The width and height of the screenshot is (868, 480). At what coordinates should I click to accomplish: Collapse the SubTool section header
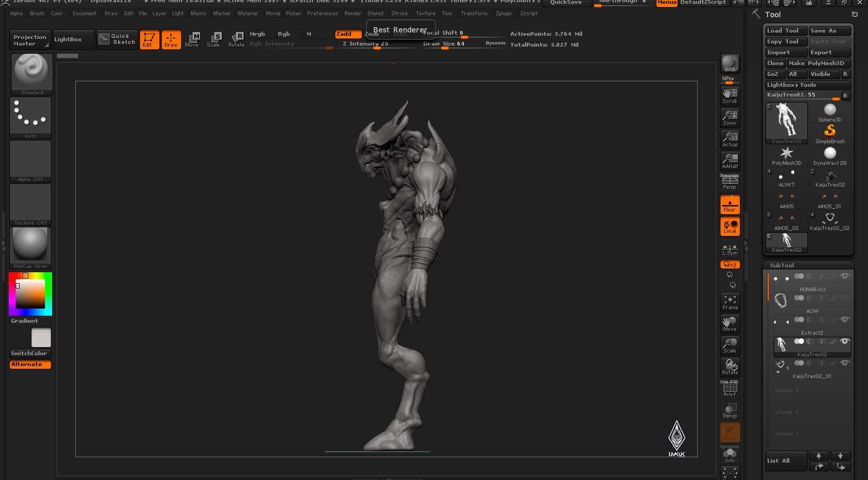(782, 265)
